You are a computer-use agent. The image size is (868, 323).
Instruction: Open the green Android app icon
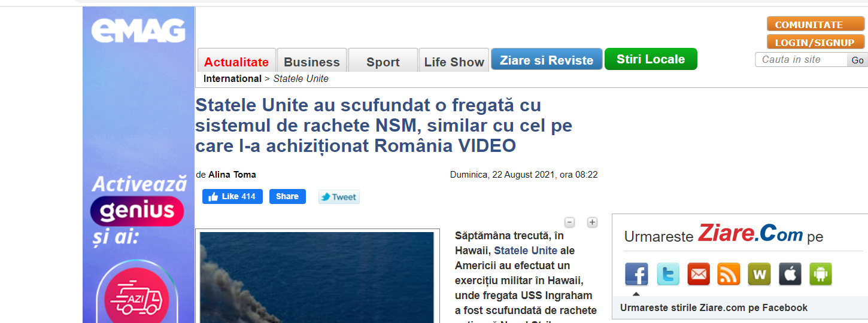821,274
